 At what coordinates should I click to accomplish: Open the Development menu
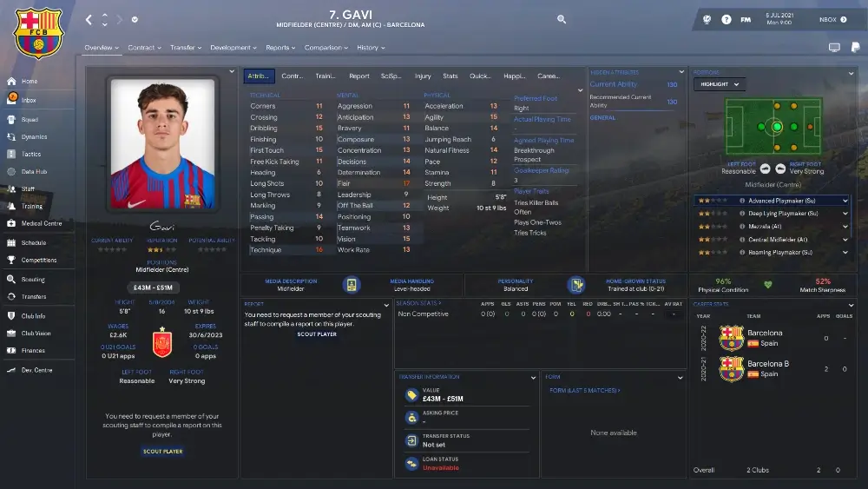coord(233,48)
